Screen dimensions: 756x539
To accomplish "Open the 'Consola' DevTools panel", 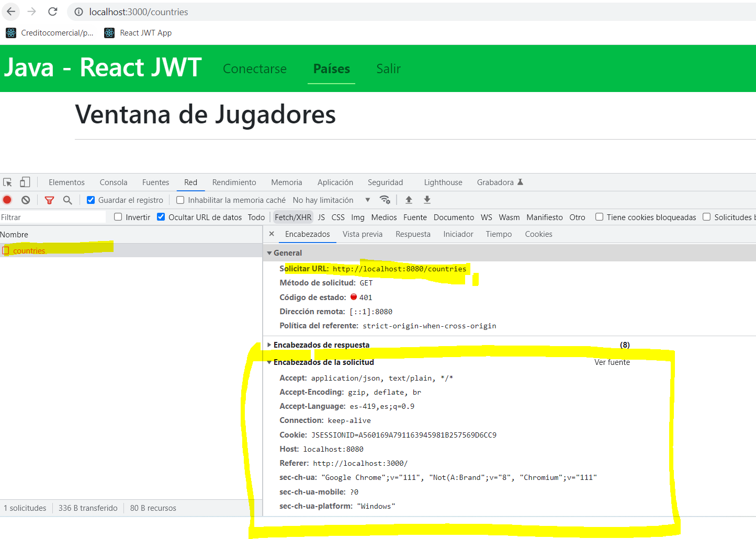I will (x=113, y=182).
